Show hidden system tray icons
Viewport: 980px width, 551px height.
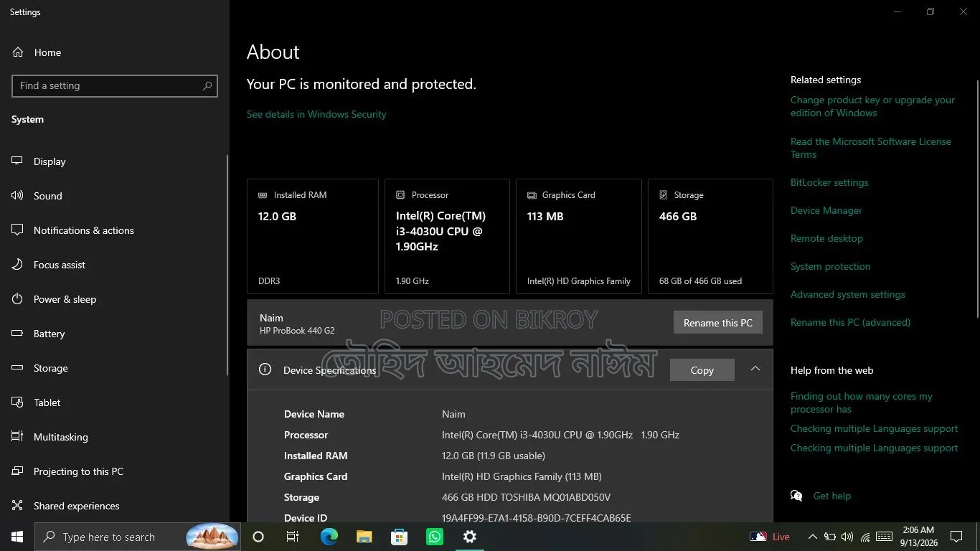click(x=812, y=537)
